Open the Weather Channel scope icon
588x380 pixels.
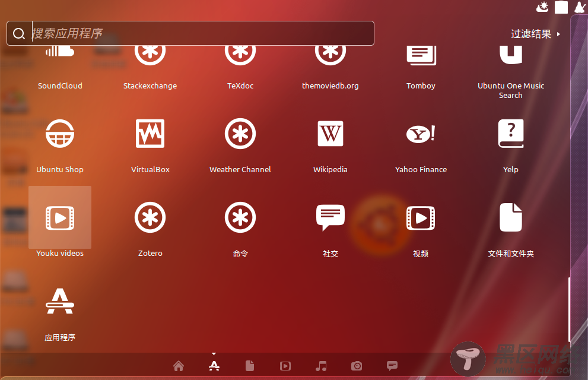pyautogui.click(x=240, y=134)
